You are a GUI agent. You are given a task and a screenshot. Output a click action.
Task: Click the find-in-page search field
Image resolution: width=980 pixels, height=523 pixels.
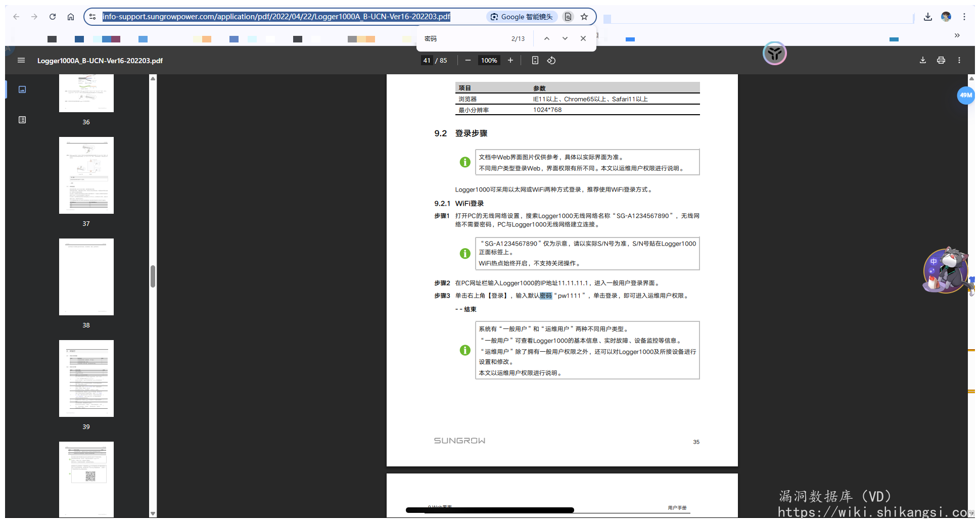point(465,38)
